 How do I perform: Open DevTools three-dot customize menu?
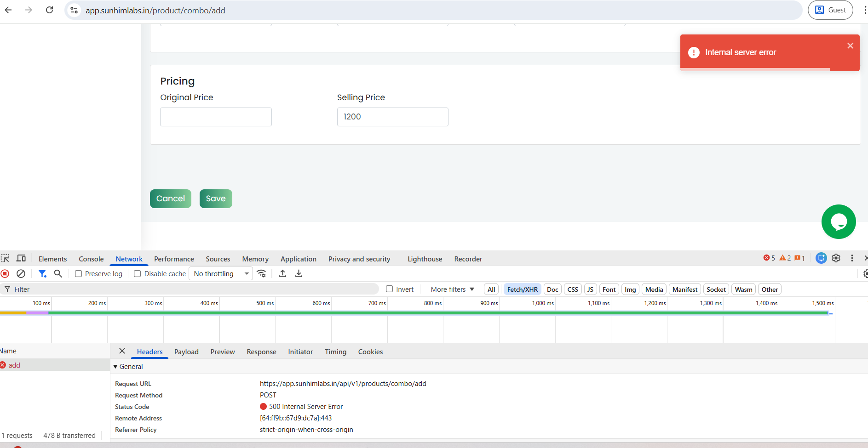(x=852, y=258)
